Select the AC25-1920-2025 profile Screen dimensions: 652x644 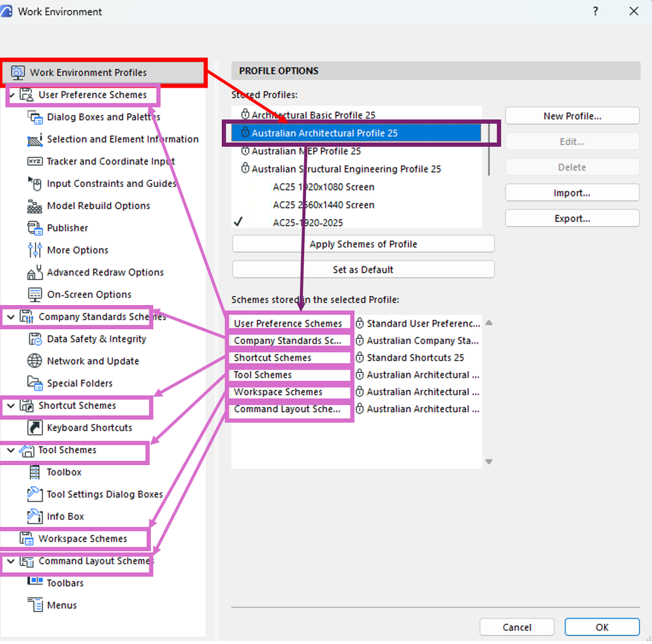pos(356,223)
